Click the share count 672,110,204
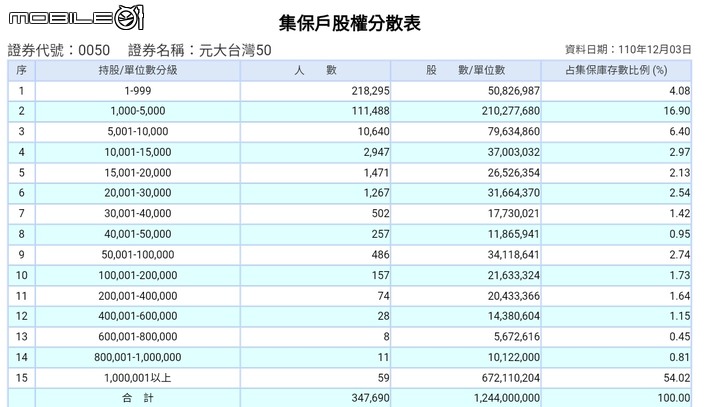This screenshot has height=407, width=720. point(511,378)
